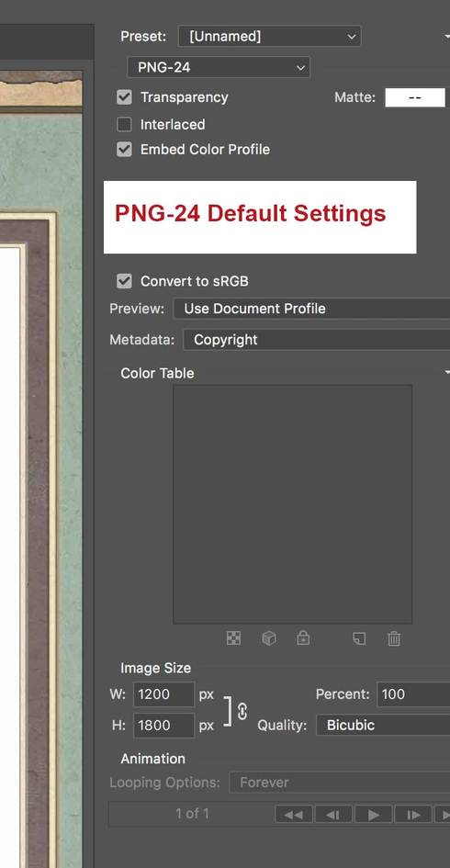Click the image Width field showing 1200
Image resolution: width=450 pixels, height=868 pixels.
click(163, 694)
